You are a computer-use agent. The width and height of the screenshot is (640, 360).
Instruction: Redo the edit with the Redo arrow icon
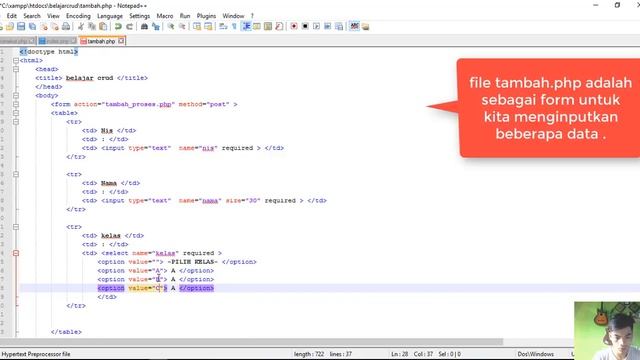[129, 27]
